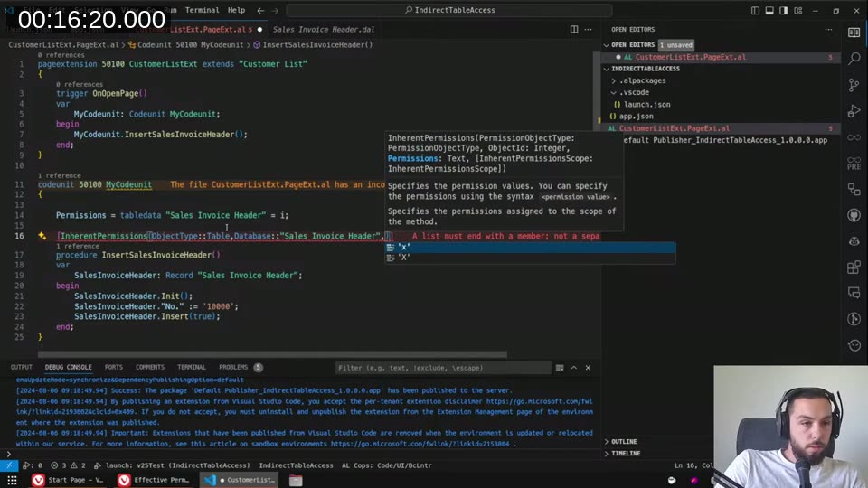Screen dimensions: 868x488
Task: Open editor more actions ellipsis
Action: [588, 29]
